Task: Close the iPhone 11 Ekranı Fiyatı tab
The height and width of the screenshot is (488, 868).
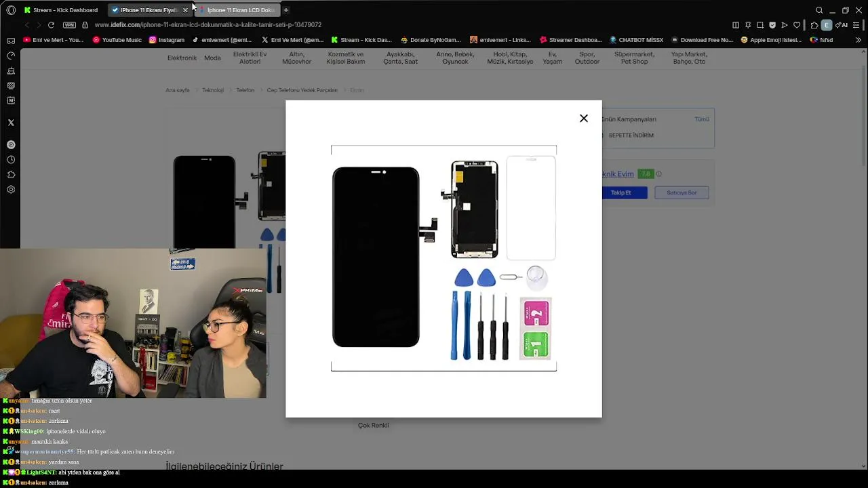Action: coord(185,10)
